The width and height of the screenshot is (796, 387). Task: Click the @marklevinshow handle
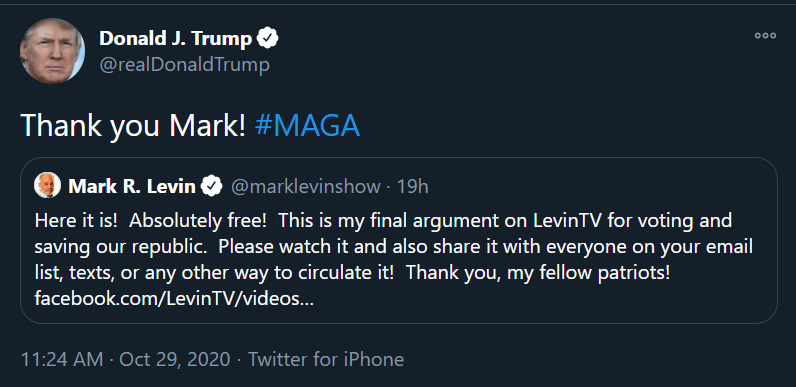(x=306, y=187)
